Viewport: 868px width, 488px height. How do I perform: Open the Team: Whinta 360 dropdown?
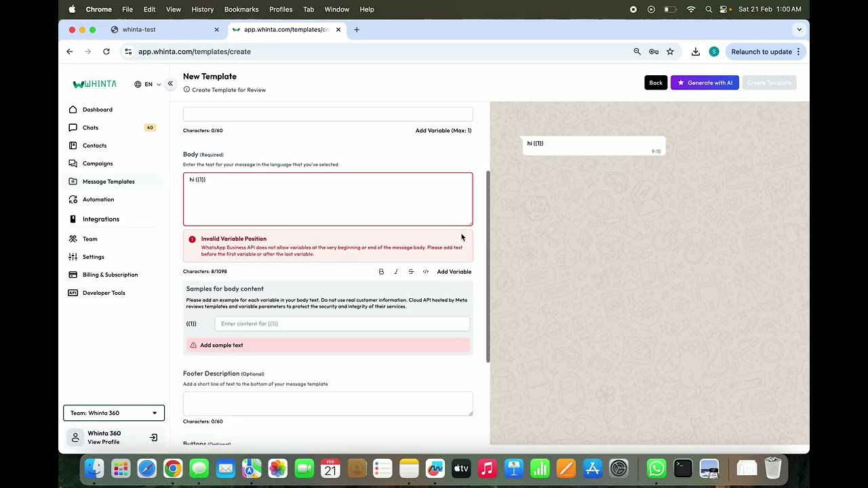[x=114, y=413]
